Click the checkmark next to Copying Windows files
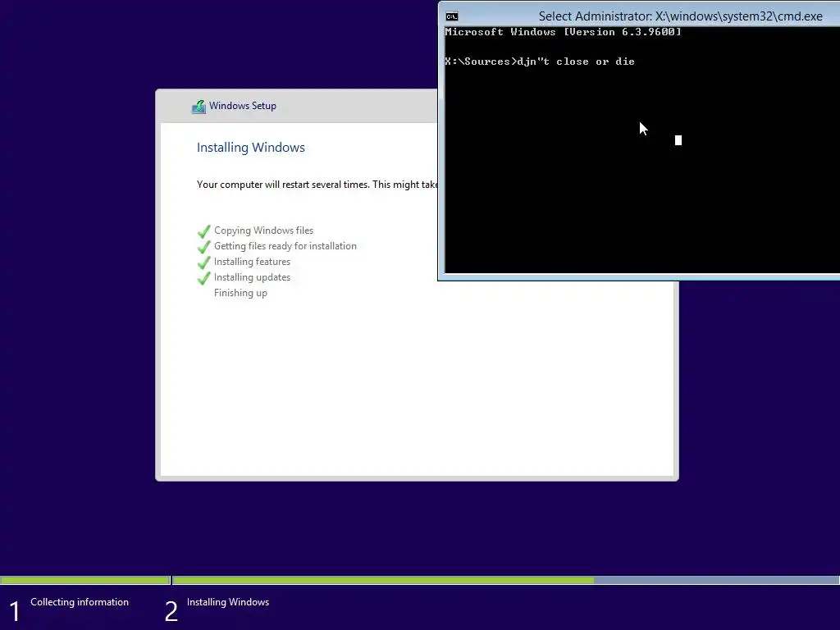840x630 pixels. [204, 231]
